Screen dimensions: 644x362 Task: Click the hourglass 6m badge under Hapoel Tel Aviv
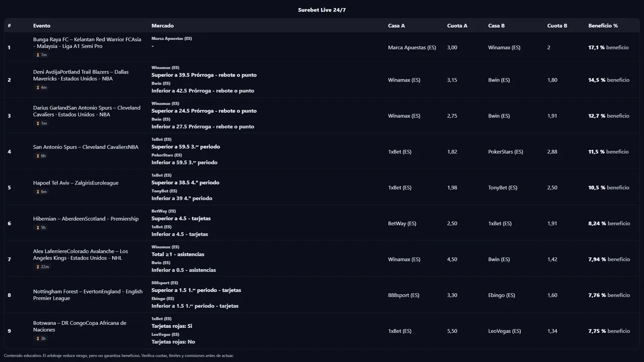pos(41,192)
